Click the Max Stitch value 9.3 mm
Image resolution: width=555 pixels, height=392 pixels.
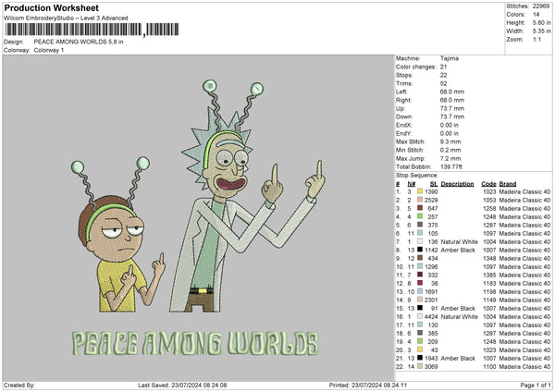[450, 141]
